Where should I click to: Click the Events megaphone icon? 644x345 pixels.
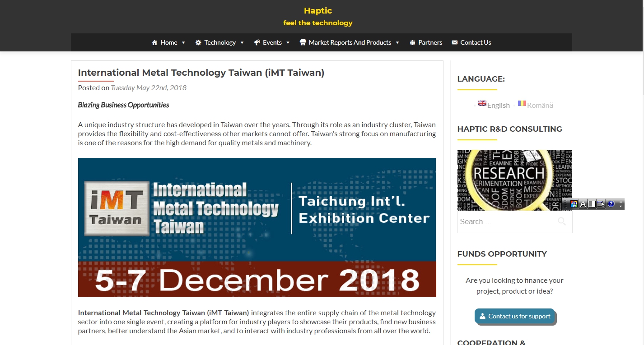257,42
